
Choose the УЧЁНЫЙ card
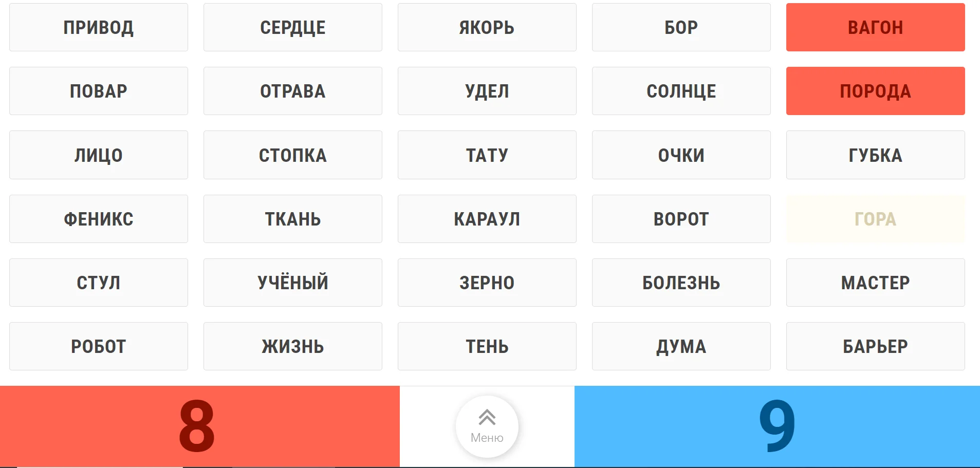293,283
